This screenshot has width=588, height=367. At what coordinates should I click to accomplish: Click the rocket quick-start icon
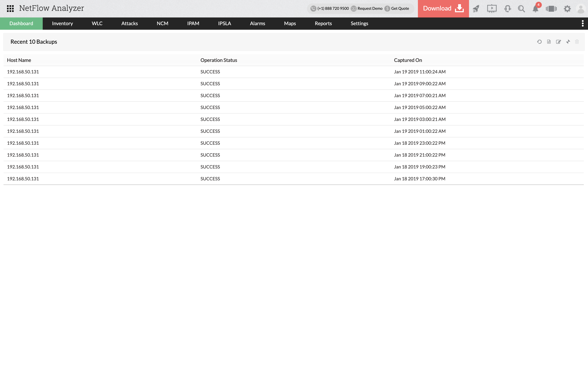pos(476,9)
